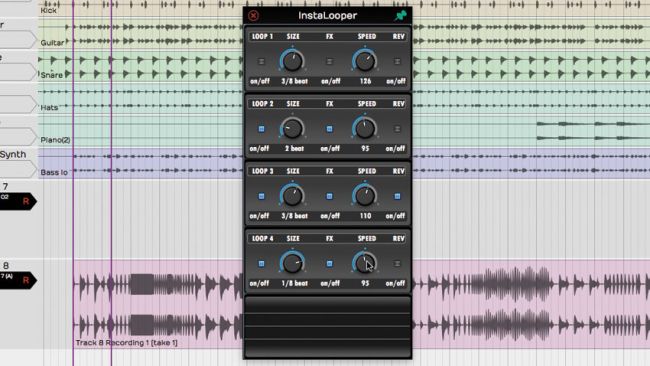The height and width of the screenshot is (366, 650).
Task: Toggle Loop 1 FX on/off switch
Action: [x=329, y=61]
